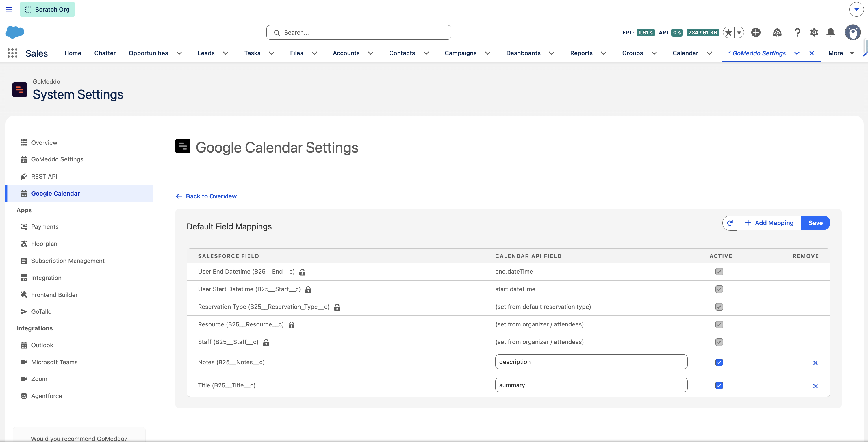The height and width of the screenshot is (442, 868).
Task: Click the lock icon beside Staff field
Action: 266,343
